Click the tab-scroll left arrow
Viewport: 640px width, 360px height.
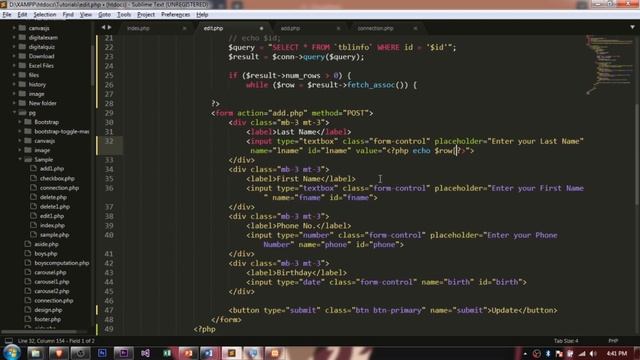pos(103,27)
